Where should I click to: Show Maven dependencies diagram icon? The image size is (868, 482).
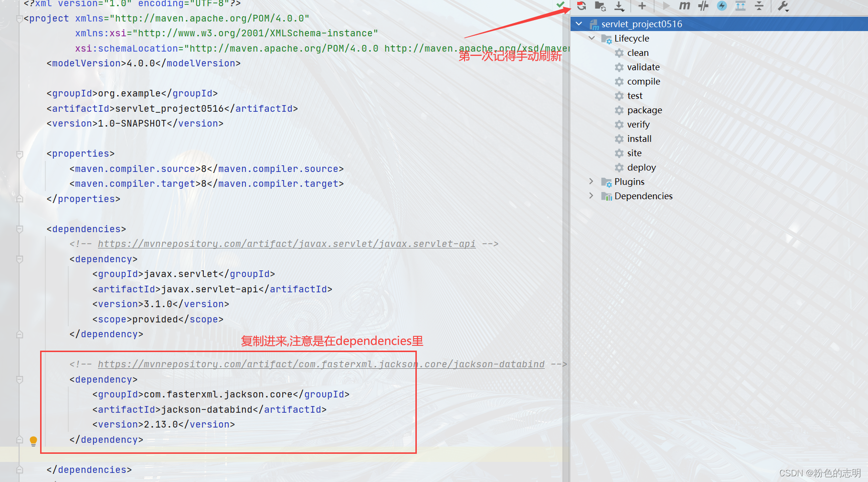(x=741, y=6)
